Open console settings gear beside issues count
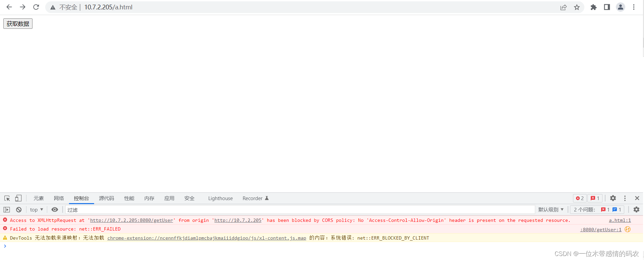 click(x=636, y=210)
